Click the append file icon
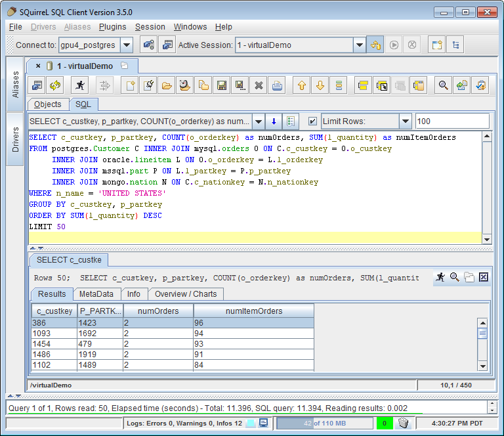This screenshot has width=504, height=436. [203, 85]
